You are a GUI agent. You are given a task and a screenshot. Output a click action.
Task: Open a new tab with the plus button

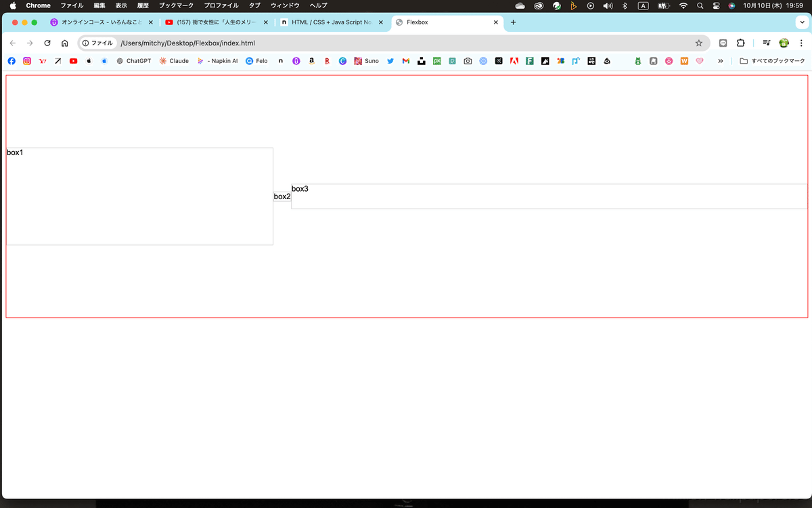pyautogui.click(x=513, y=21)
